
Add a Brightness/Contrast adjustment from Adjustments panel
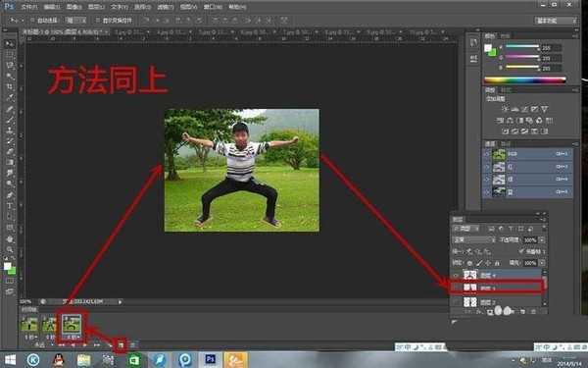pos(505,109)
